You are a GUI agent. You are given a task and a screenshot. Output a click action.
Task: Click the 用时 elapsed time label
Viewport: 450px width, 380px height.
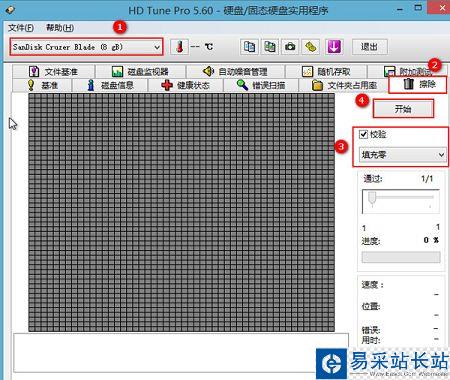tap(371, 340)
